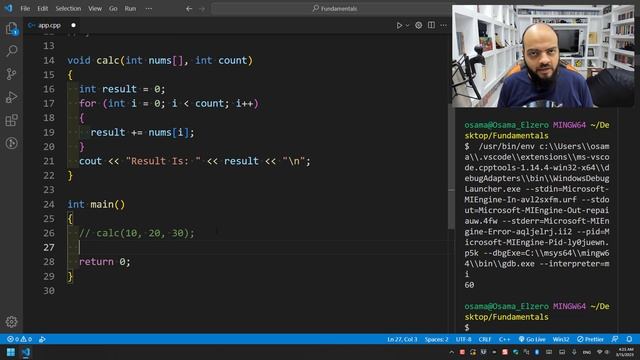
Task: Change indentation via Spaces: 2
Action: [x=436, y=339]
